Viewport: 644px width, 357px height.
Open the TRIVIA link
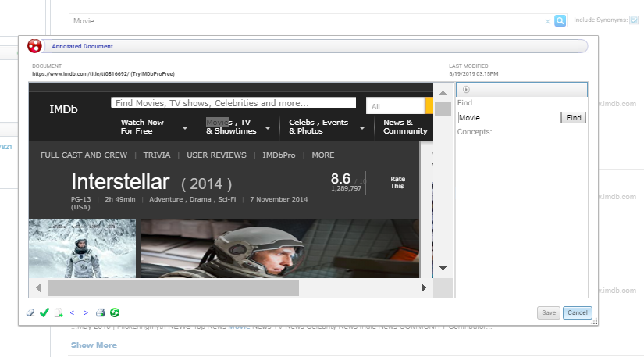tap(157, 155)
